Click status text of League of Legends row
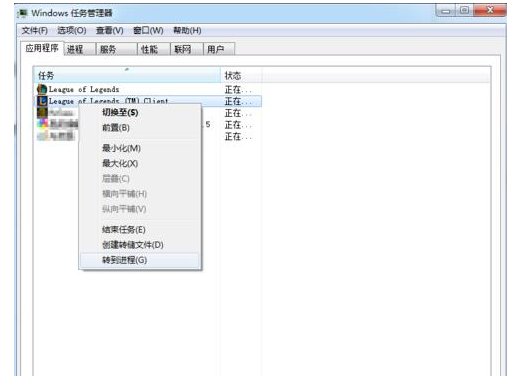Image resolution: width=516 pixels, height=389 pixels. pyautogui.click(x=238, y=89)
